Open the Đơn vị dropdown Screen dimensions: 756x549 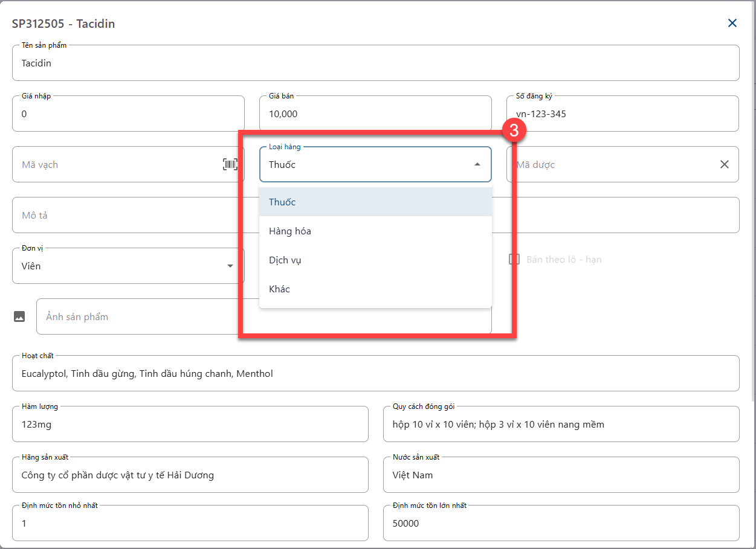[230, 266]
